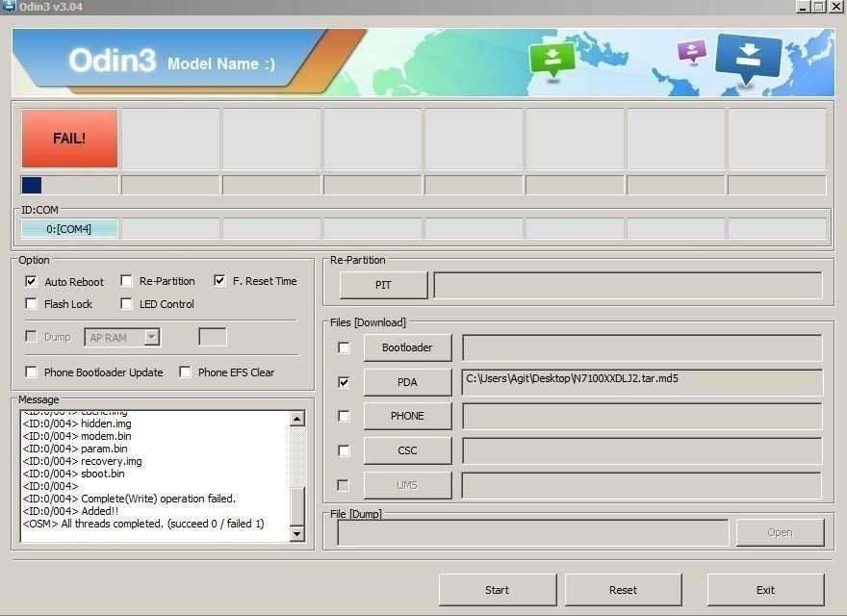Check Phone EFS Clear option
Screen dimensions: 847x616
tap(185, 372)
